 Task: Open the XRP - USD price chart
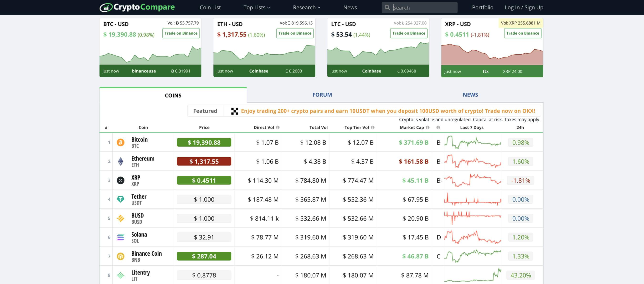(x=492, y=55)
